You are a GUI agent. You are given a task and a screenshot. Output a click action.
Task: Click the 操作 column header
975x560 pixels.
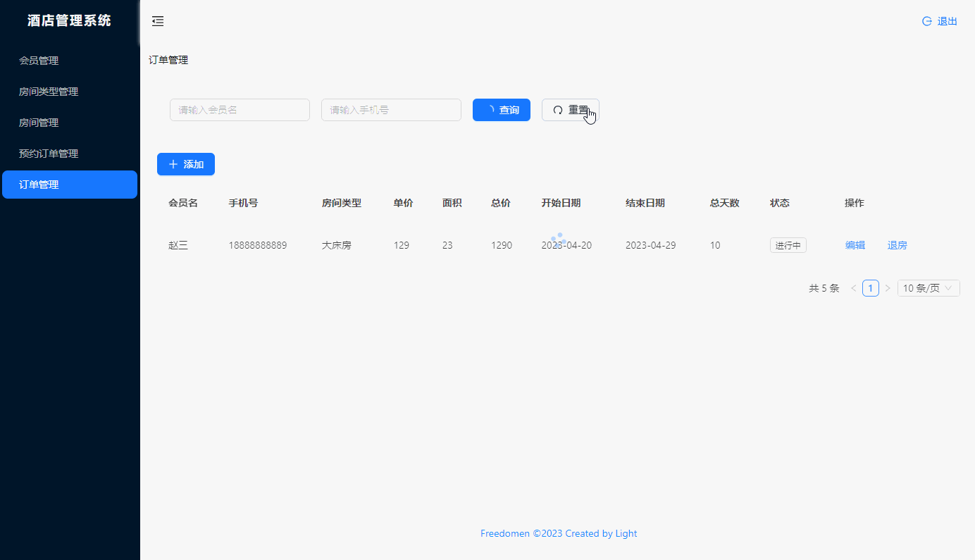855,203
